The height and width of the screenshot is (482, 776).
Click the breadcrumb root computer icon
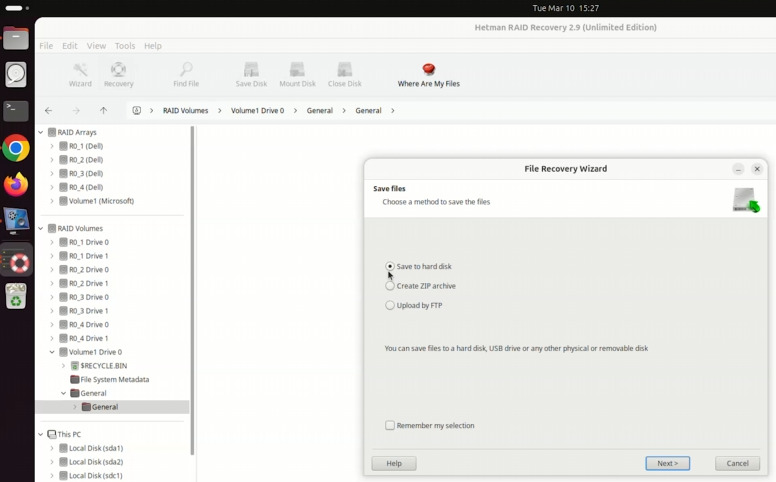(137, 110)
